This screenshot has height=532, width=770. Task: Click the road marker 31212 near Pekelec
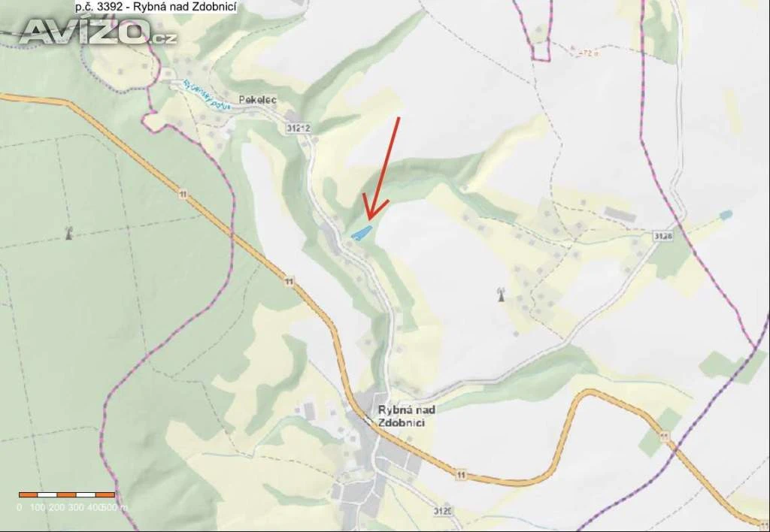click(298, 128)
